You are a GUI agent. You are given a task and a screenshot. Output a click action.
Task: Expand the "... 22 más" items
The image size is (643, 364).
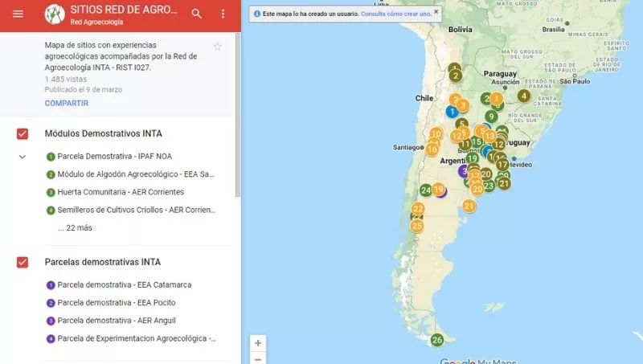75,228
